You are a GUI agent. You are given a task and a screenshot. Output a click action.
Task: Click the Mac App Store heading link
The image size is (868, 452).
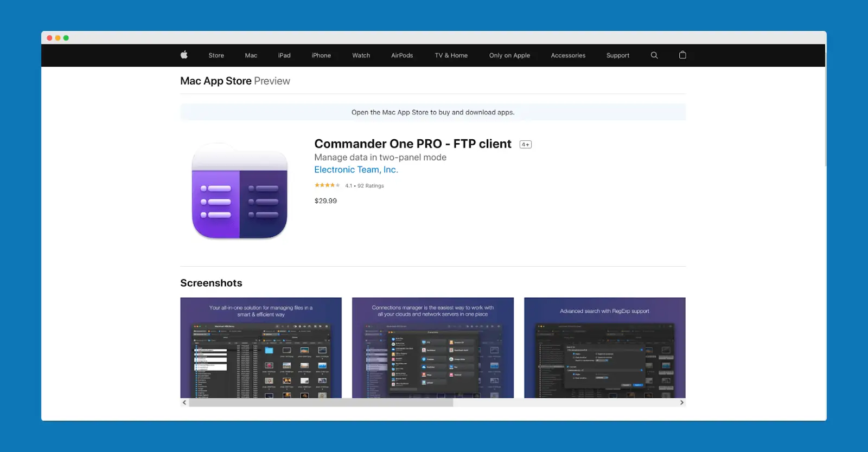(x=216, y=81)
